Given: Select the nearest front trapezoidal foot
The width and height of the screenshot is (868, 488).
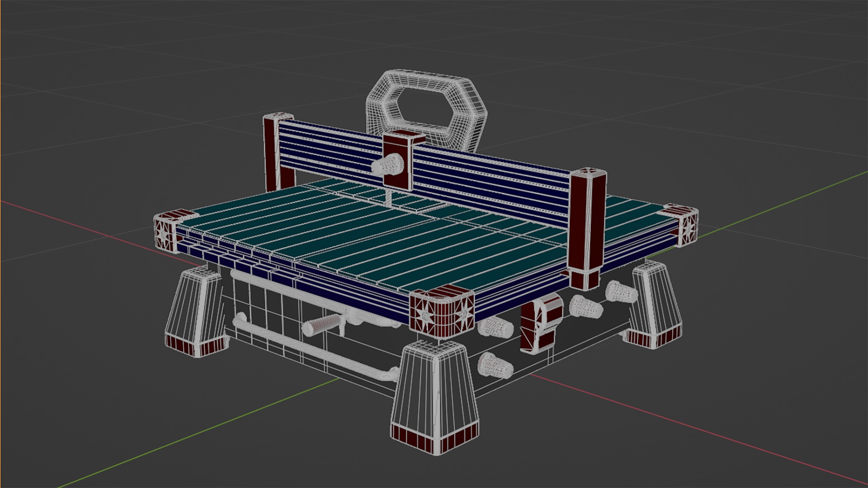Looking at the screenshot, I should pos(435,397).
